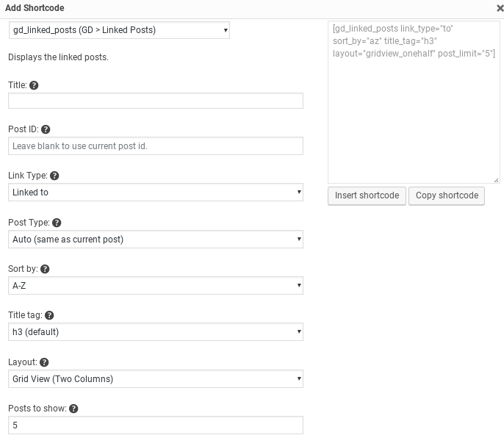The height and width of the screenshot is (435, 504).
Task: Click help icon next to Sort by
Action: click(x=45, y=270)
